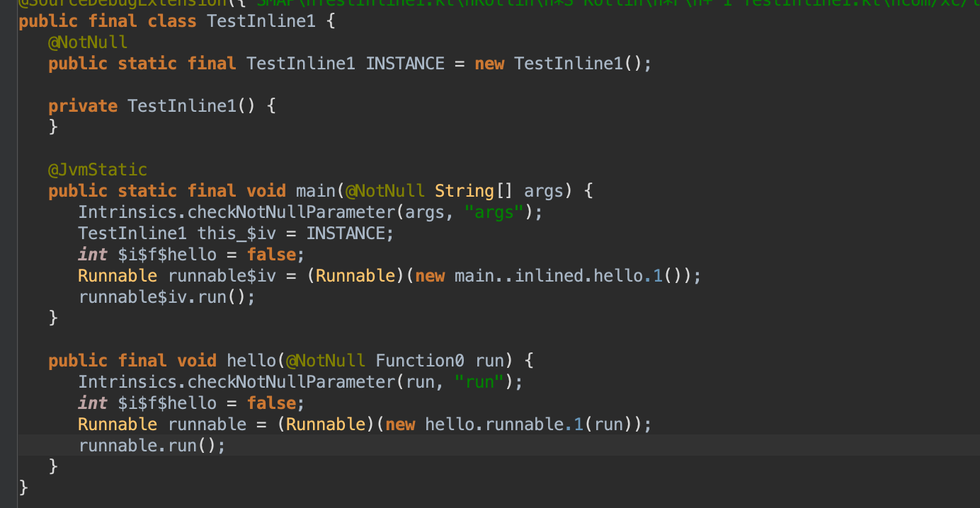Click the String type in main's parameters
The width and height of the screenshot is (980, 508).
pyautogui.click(x=464, y=191)
